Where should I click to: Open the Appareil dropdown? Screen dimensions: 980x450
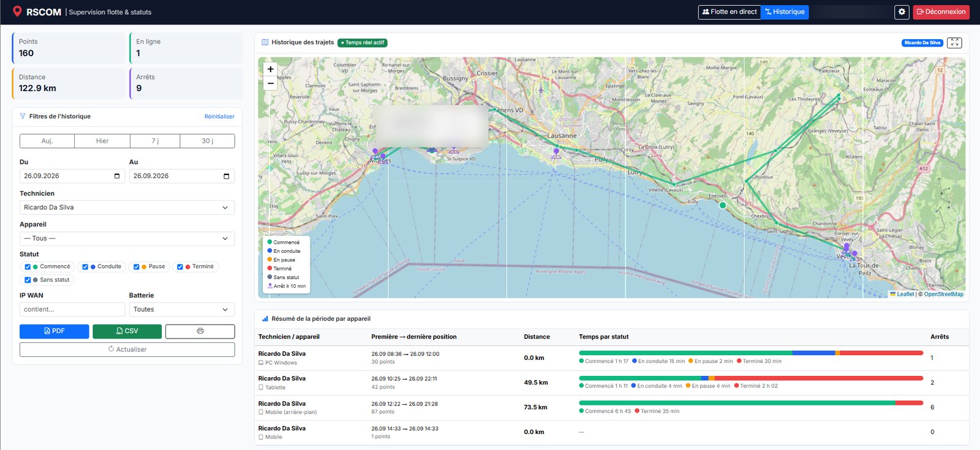point(127,239)
